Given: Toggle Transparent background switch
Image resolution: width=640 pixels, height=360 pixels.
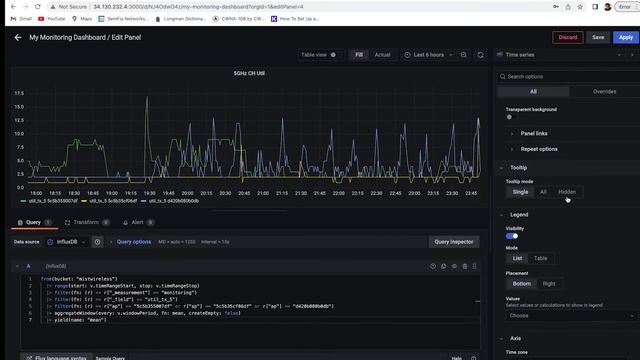Looking at the screenshot, I should (x=511, y=117).
